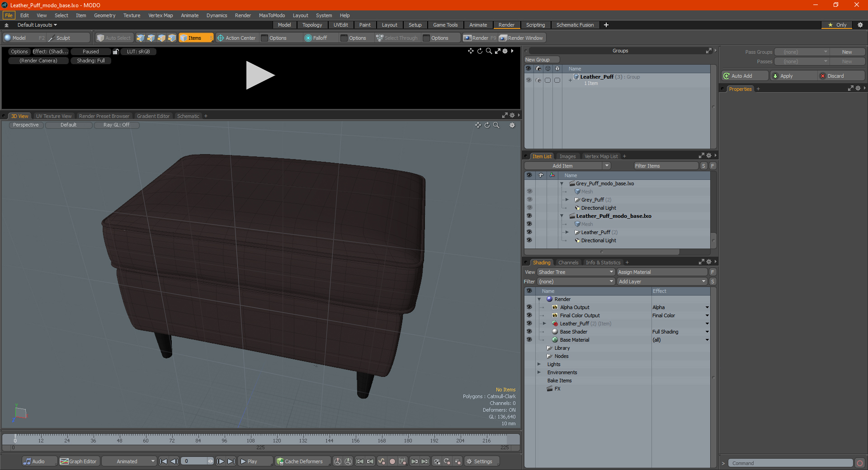Click the 3D viewport rotate icon
Image resolution: width=868 pixels, height=470 pixels.
pos(487,125)
